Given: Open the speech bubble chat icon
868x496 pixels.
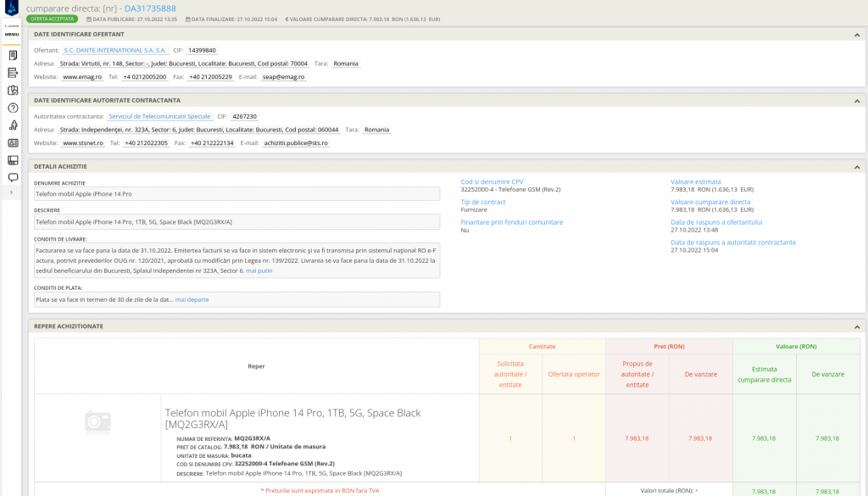Looking at the screenshot, I should tap(13, 178).
